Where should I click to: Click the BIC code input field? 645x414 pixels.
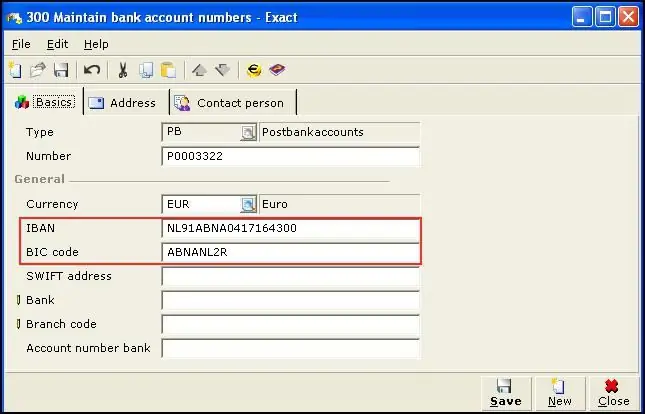(291, 252)
